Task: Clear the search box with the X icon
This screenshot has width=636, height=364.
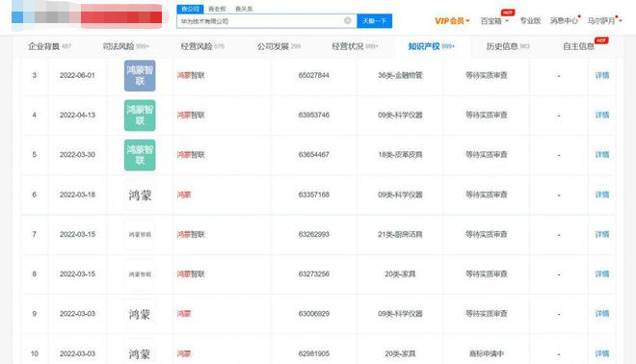Action: (x=348, y=20)
